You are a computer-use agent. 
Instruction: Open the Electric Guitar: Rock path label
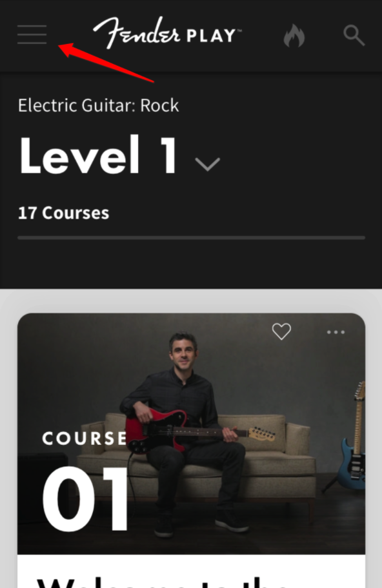(98, 105)
